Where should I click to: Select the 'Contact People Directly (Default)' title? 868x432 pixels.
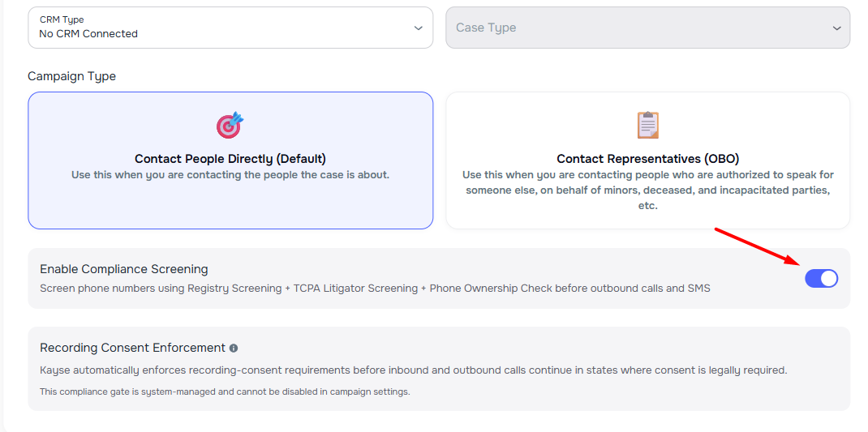[230, 159]
